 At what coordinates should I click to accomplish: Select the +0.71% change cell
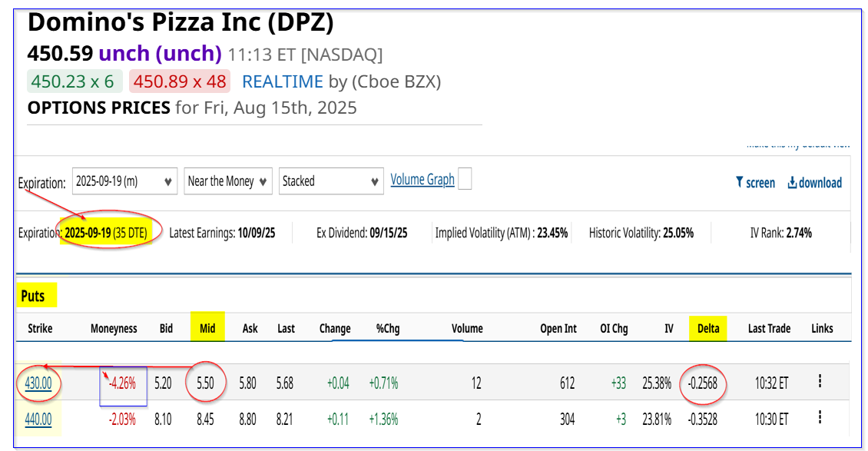[383, 383]
